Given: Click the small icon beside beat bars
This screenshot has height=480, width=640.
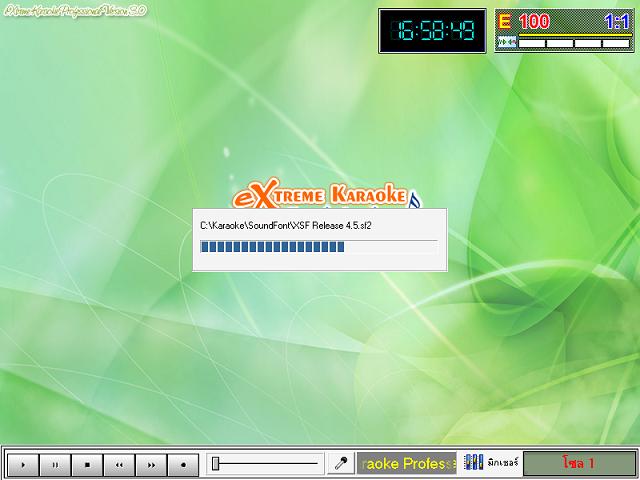Looking at the screenshot, I should 507,42.
